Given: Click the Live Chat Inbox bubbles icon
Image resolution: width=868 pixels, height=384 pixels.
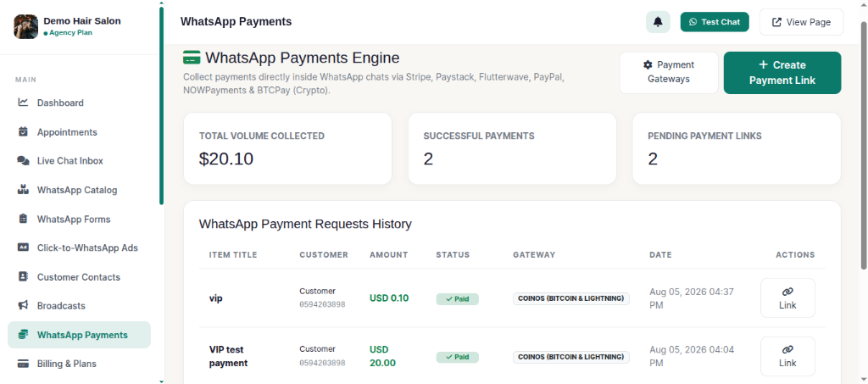Looking at the screenshot, I should (23, 160).
